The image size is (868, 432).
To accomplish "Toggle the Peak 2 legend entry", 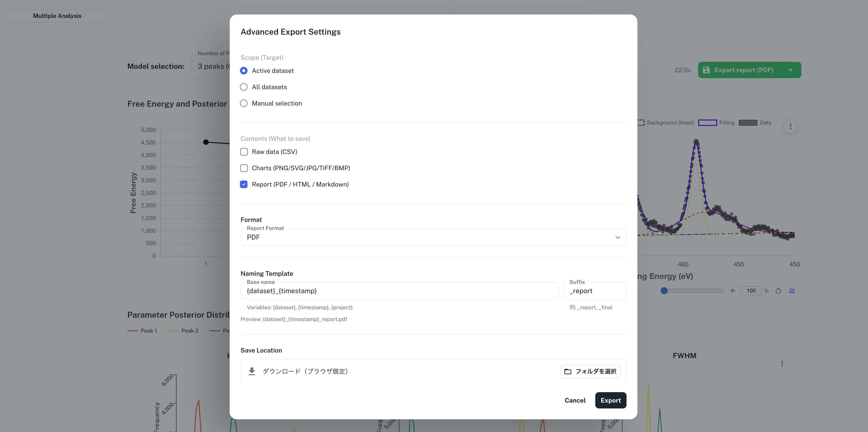I will point(183,331).
